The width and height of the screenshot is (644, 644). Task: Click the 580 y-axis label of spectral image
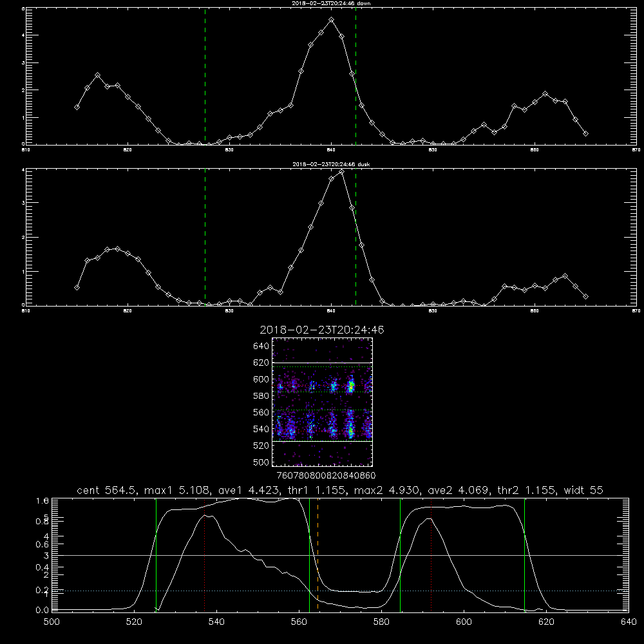261,395
